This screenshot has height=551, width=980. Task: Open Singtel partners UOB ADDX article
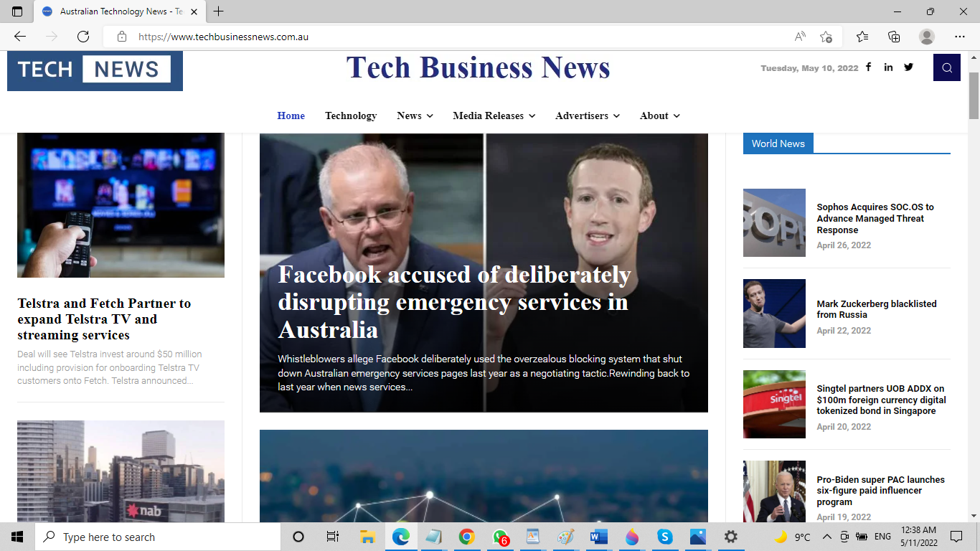(x=881, y=400)
